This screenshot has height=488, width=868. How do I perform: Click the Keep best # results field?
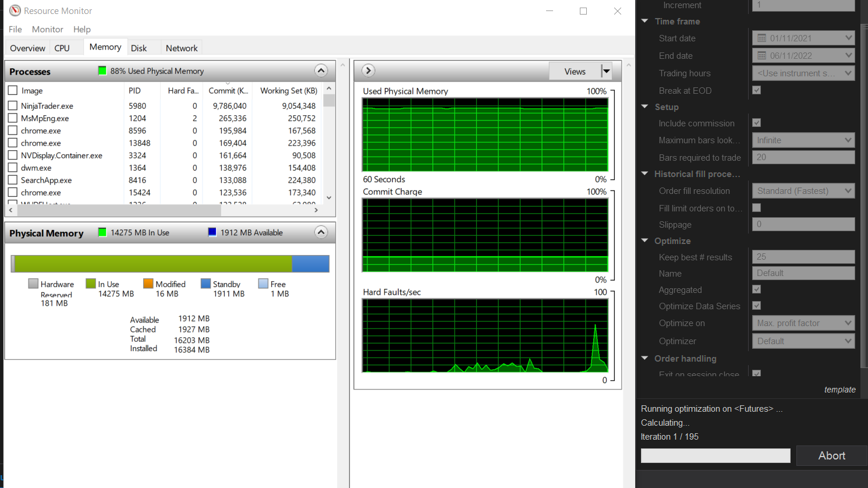point(803,257)
